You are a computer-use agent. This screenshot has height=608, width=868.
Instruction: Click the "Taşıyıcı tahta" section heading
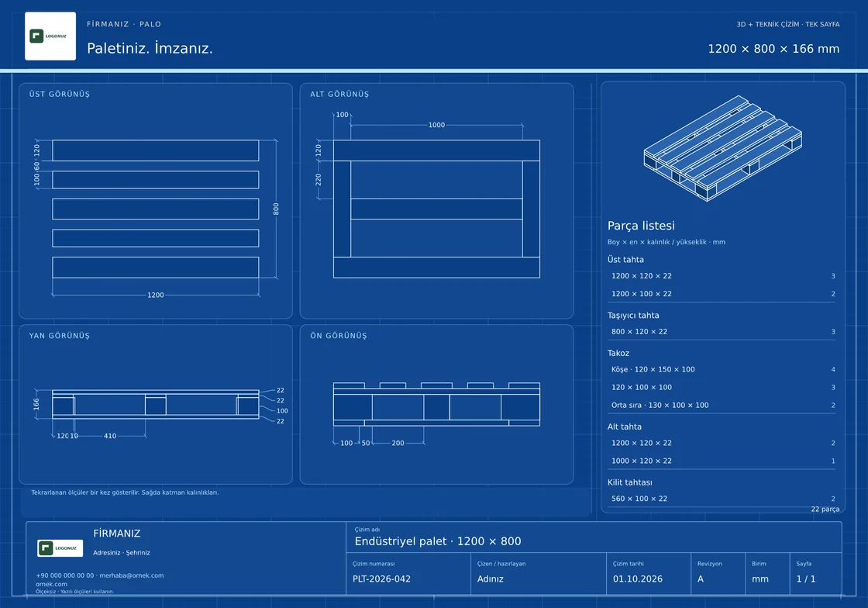633,316
